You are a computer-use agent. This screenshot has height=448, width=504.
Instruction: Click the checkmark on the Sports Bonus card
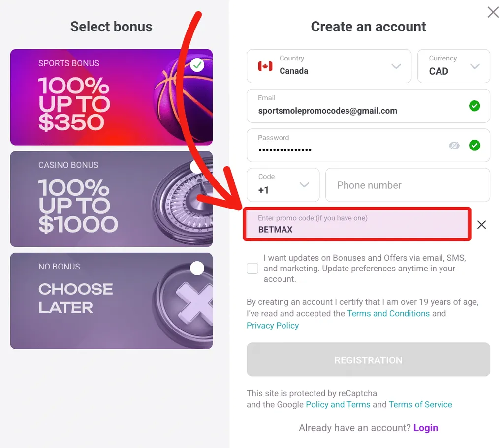pos(197,64)
